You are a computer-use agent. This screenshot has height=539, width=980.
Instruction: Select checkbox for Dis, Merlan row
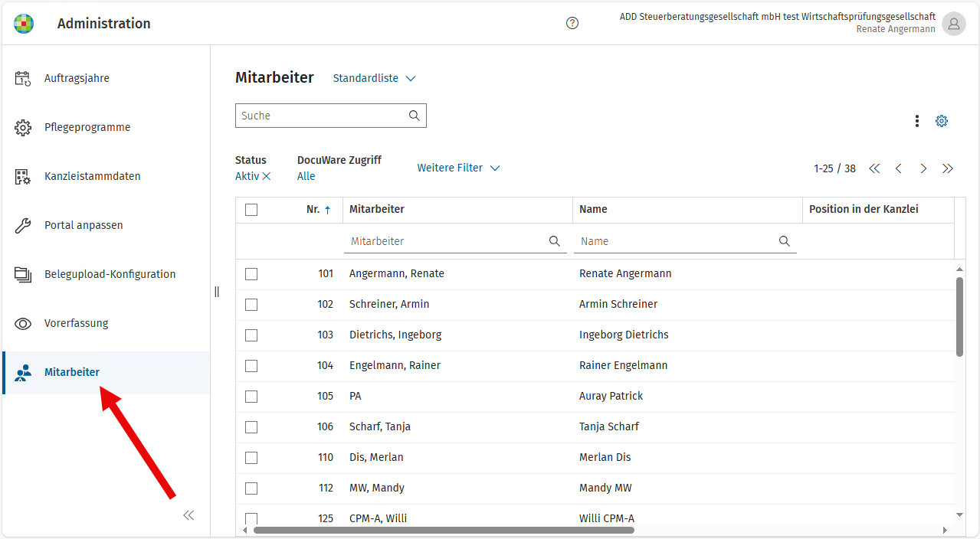point(251,458)
